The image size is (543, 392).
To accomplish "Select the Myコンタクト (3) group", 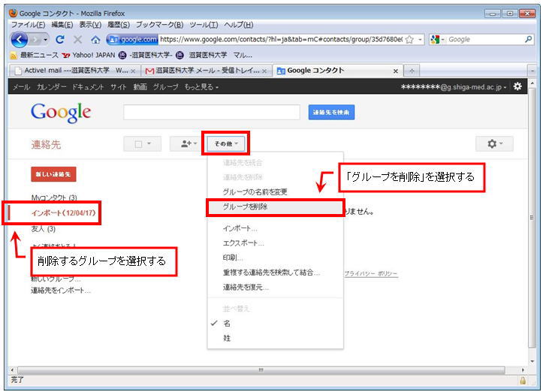I will coord(54,198).
